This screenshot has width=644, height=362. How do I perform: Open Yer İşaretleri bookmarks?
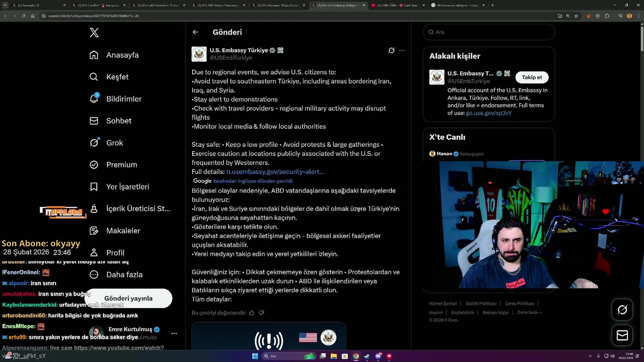coord(119,187)
